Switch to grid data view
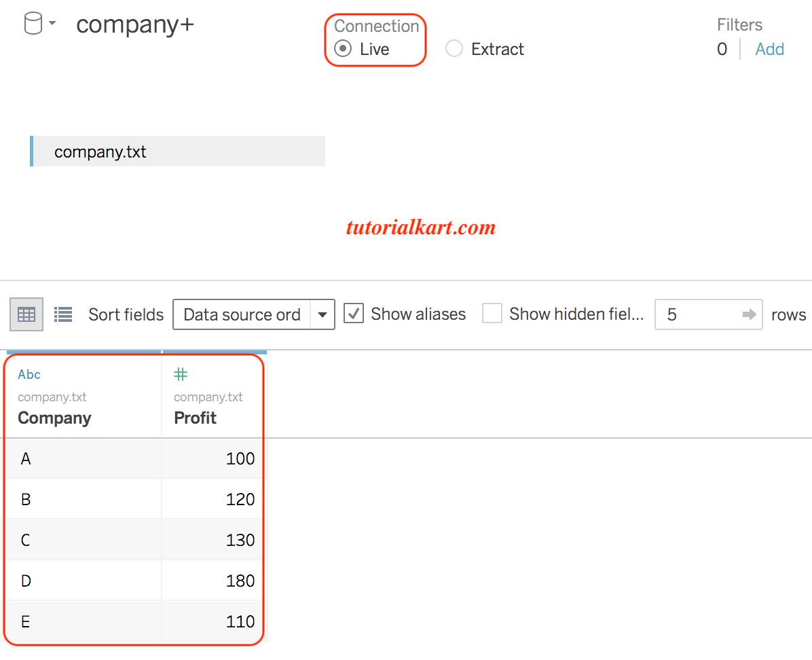Viewport: 812px width, 660px height. point(26,314)
